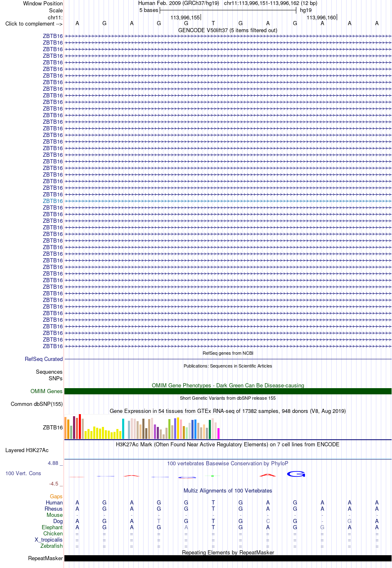Open the GTEx 'Gene Expression in 54 tissues' title

[228, 411]
